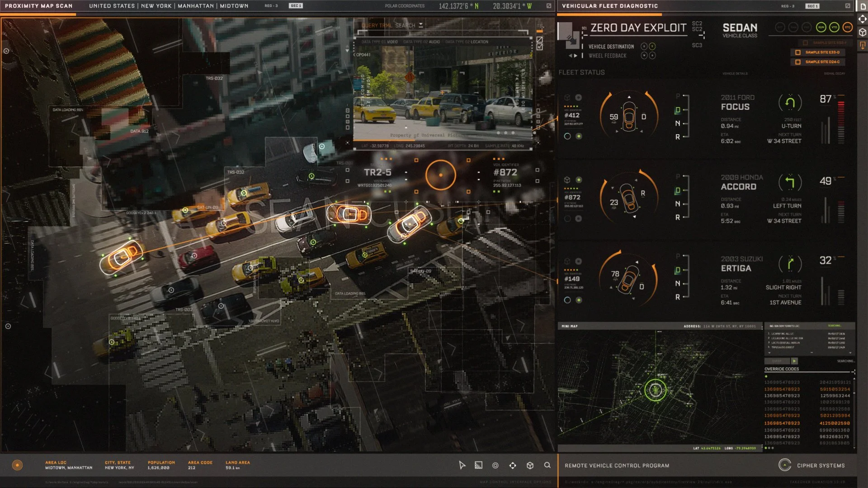This screenshot has width=868, height=488.
Task: Open the Query Trml Search dropdown arrow
Action: (421, 25)
